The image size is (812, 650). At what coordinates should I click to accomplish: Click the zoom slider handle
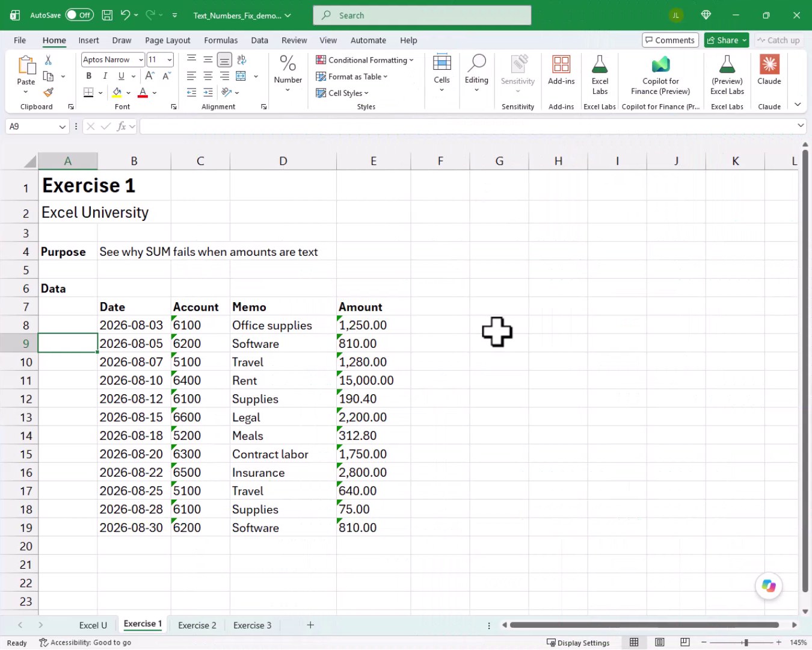(746, 643)
